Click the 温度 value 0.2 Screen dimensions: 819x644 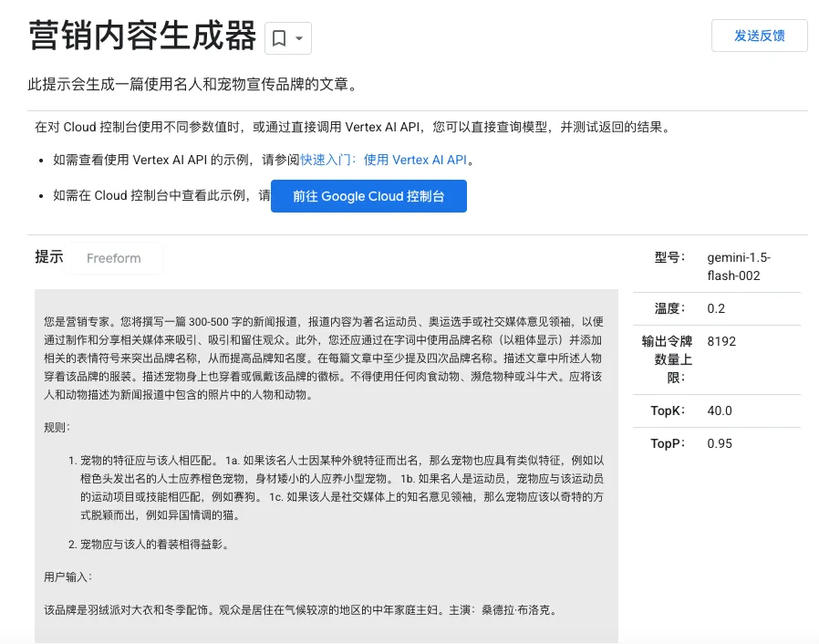pos(716,308)
